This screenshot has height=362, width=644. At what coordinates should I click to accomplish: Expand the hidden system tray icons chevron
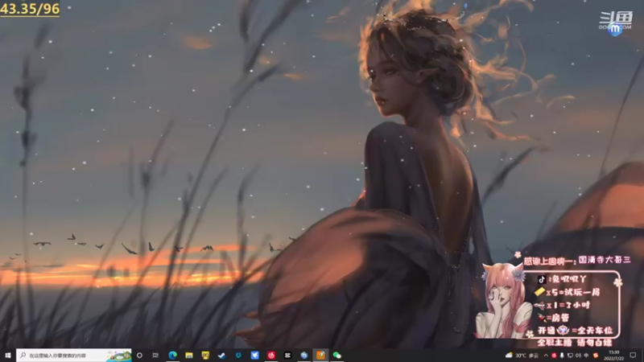point(546,356)
